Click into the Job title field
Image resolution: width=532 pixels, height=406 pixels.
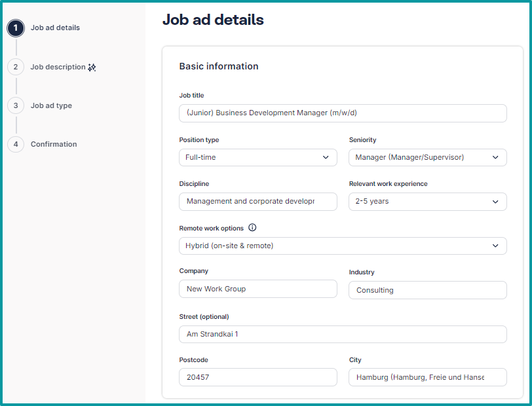pos(343,113)
